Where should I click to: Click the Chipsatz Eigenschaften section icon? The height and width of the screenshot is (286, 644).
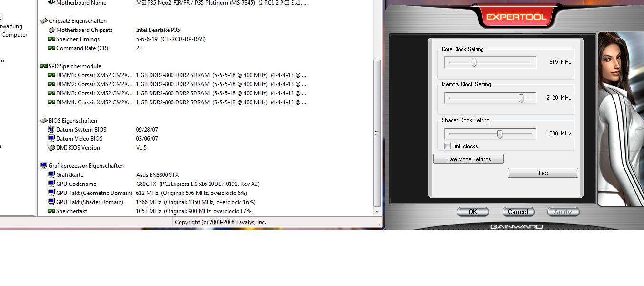coord(44,21)
